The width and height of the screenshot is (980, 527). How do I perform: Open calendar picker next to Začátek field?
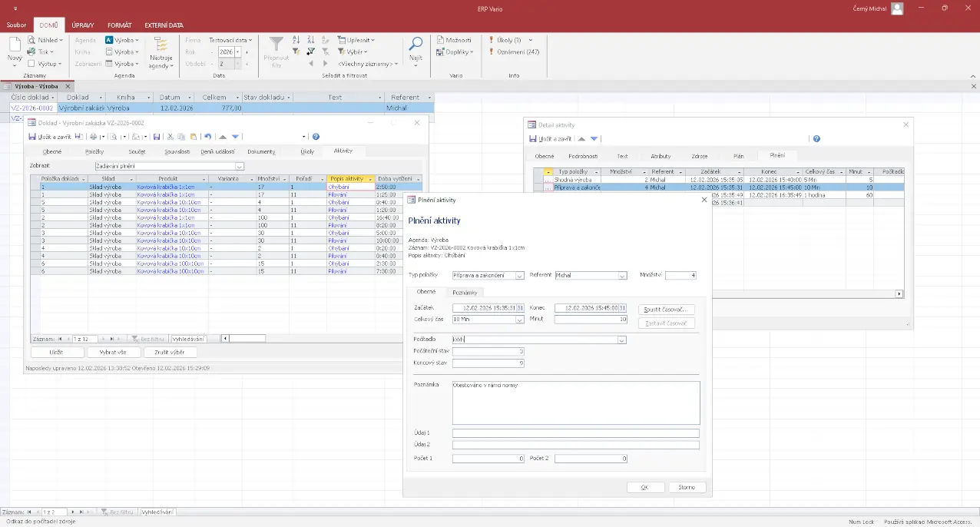pyautogui.click(x=520, y=308)
